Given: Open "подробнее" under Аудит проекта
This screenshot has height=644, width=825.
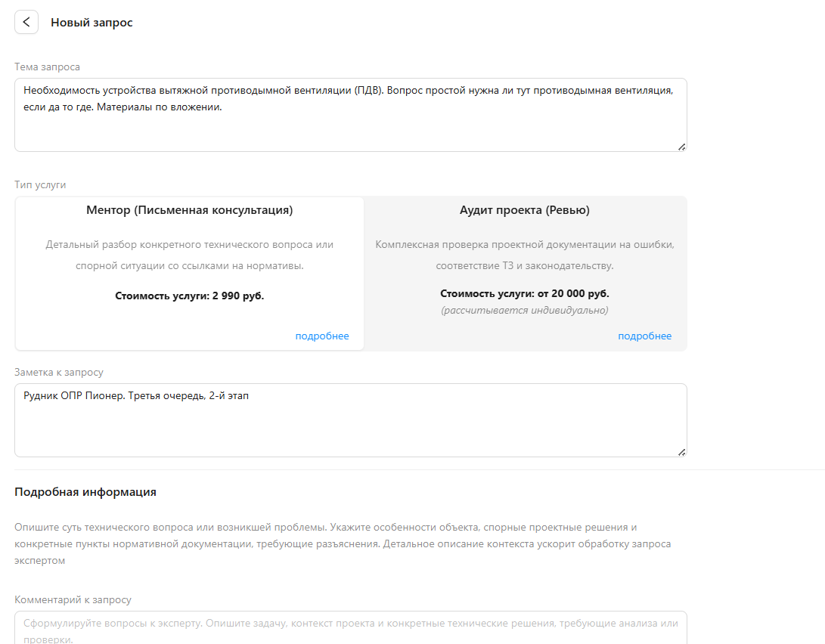Looking at the screenshot, I should [645, 336].
